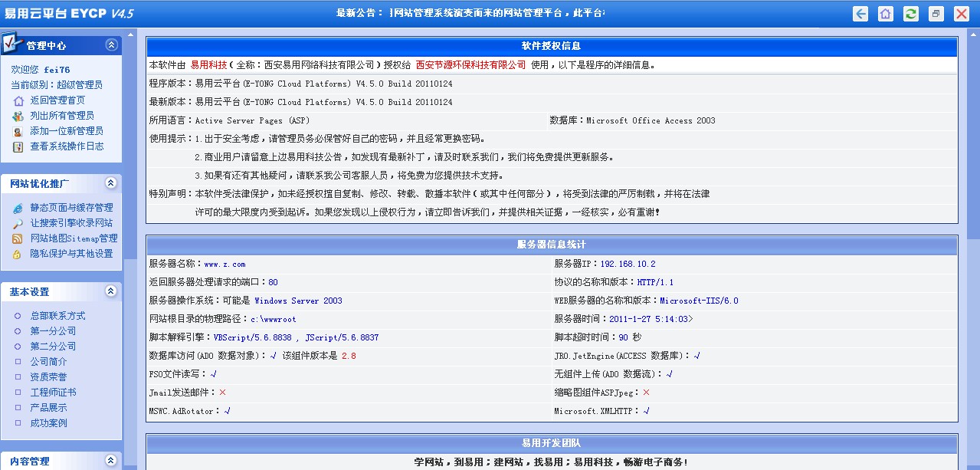Click Microsoft Office Access 2003 database value
The image size is (980, 470).
(651, 120)
